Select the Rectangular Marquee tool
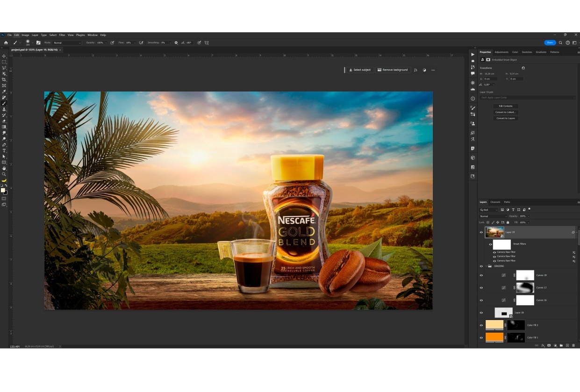 (x=4, y=62)
